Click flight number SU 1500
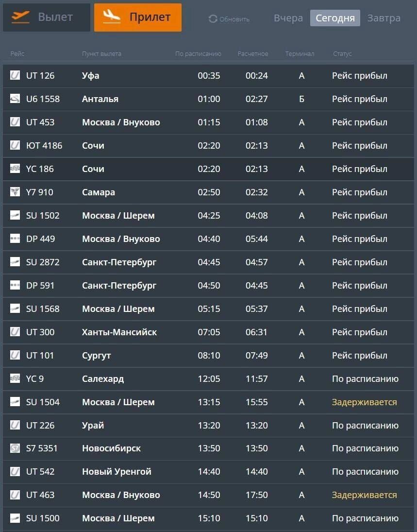The image size is (417, 532). [x=43, y=518]
